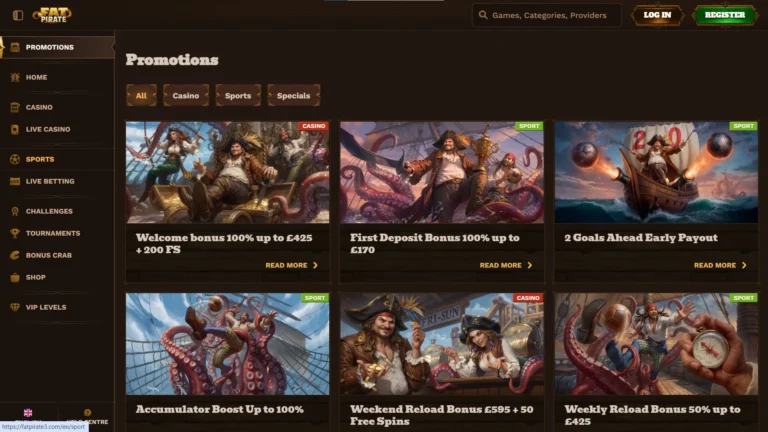
Task: Open the Accumulator Boost promotion image
Action: [x=228, y=344]
